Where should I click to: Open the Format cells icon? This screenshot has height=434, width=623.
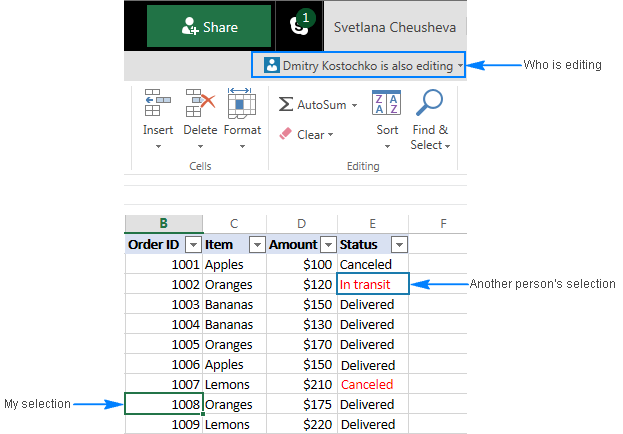pyautogui.click(x=241, y=103)
